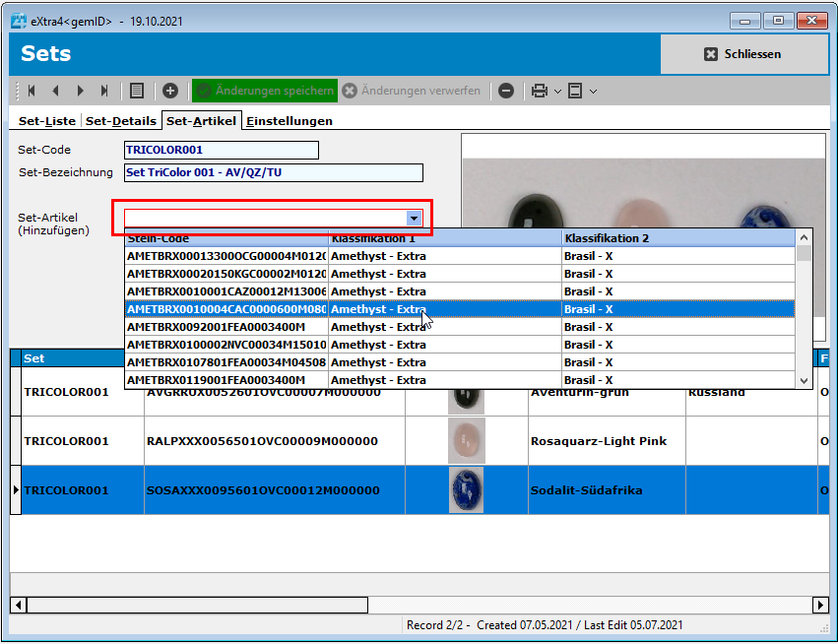Switch to the Set-Details tab
838x644 pixels.
[x=121, y=121]
